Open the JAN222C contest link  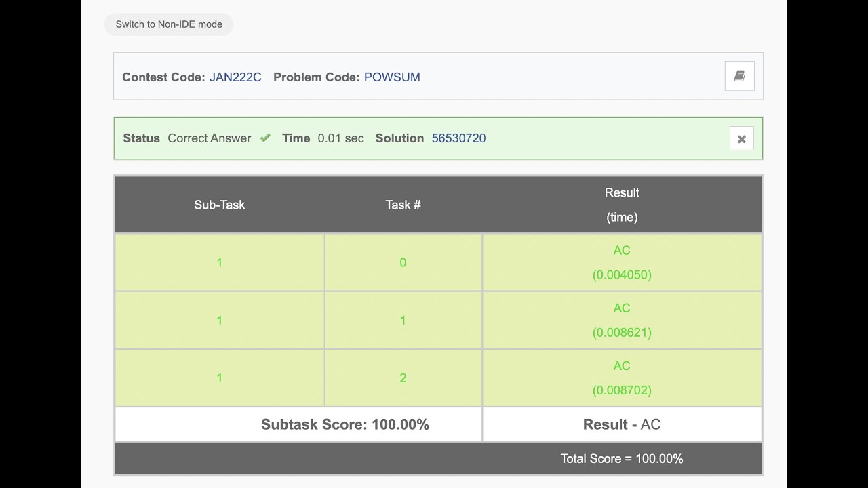[x=235, y=77]
